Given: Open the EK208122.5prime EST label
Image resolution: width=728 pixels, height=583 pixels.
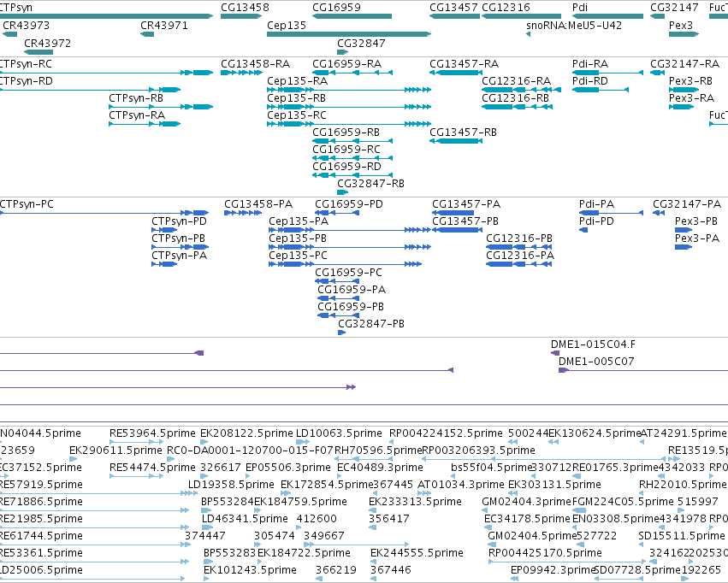Looking at the screenshot, I should pos(246,433).
